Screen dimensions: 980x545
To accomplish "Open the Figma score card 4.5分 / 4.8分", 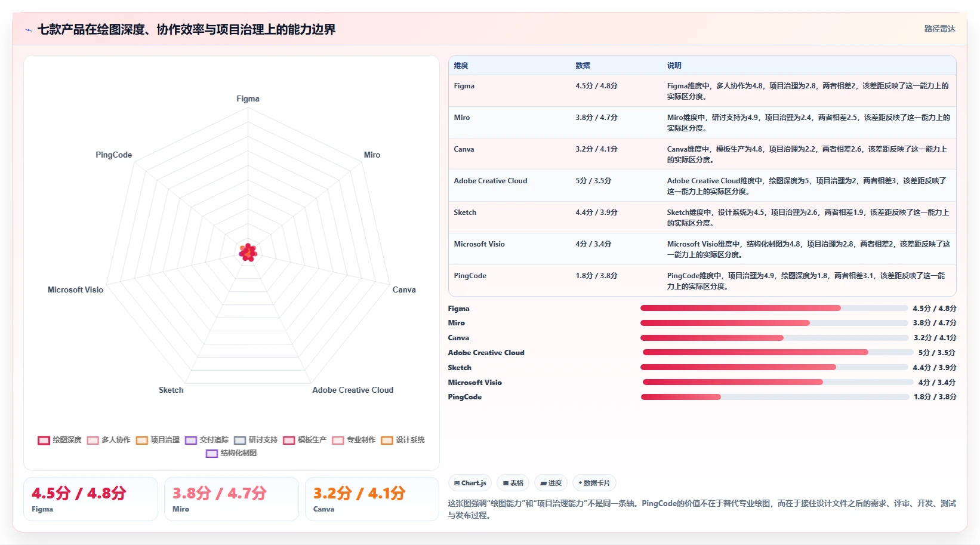I will click(91, 499).
